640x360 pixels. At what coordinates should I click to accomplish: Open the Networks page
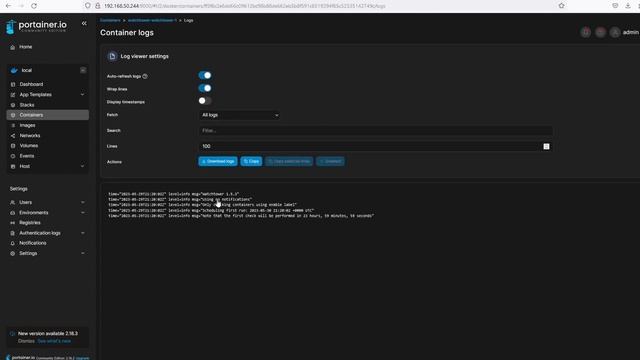30,136
